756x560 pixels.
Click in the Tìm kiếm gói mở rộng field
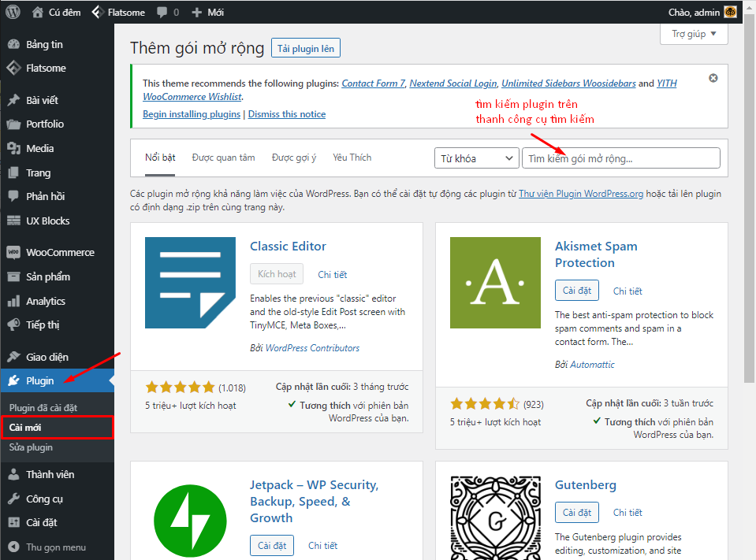click(621, 158)
